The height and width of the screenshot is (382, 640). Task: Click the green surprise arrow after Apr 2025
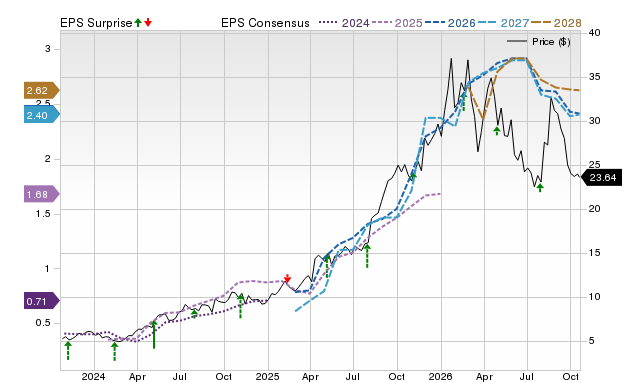coord(327,266)
